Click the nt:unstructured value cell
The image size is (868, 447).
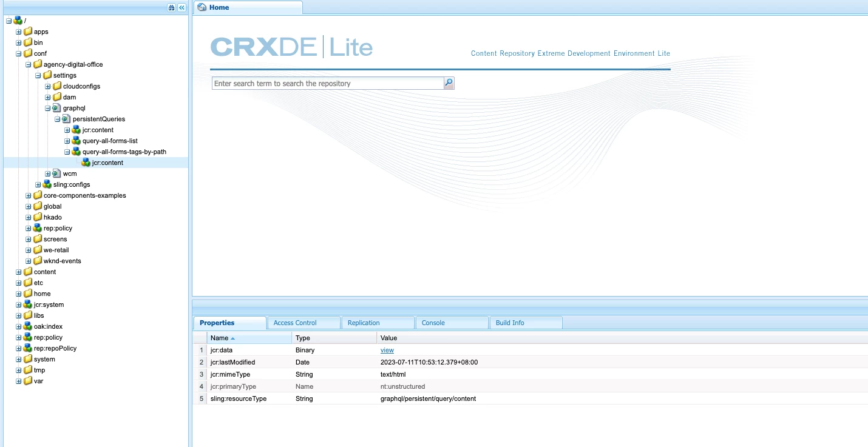pyautogui.click(x=402, y=386)
